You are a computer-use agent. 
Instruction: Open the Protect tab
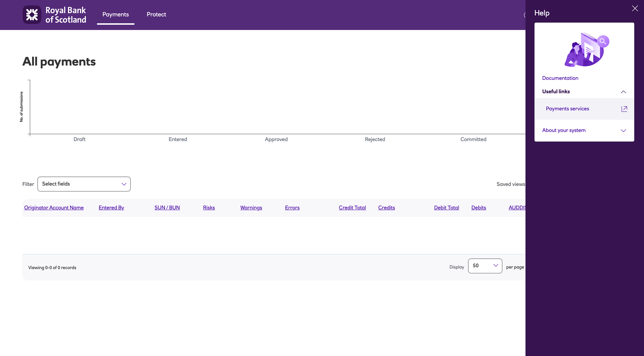tap(156, 15)
